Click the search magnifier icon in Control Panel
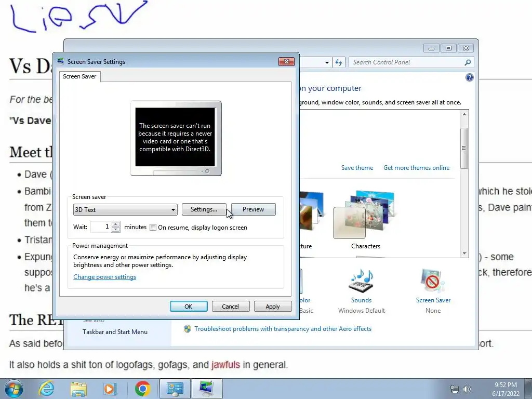Screen dimensions: 532x399 pyautogui.click(x=468, y=62)
